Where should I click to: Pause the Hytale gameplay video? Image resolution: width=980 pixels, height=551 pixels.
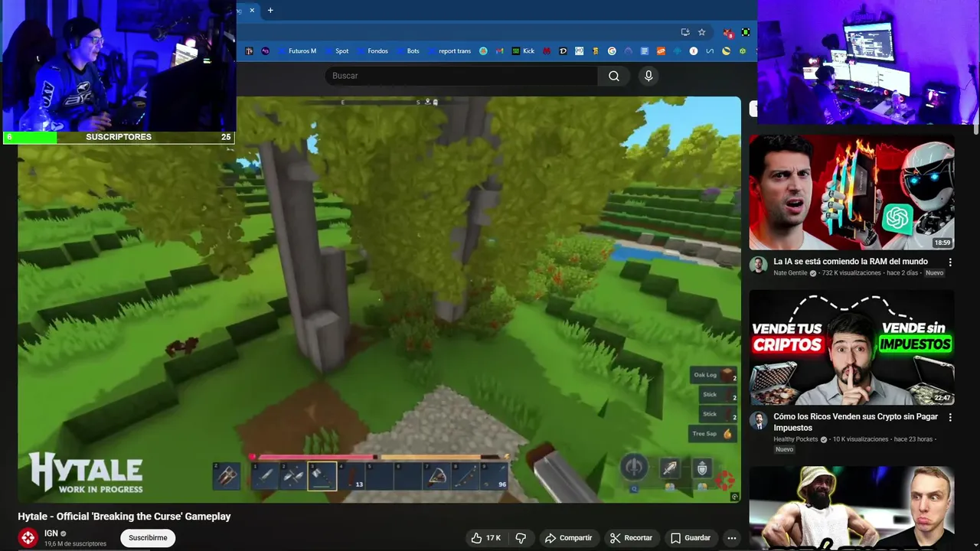coord(379,300)
